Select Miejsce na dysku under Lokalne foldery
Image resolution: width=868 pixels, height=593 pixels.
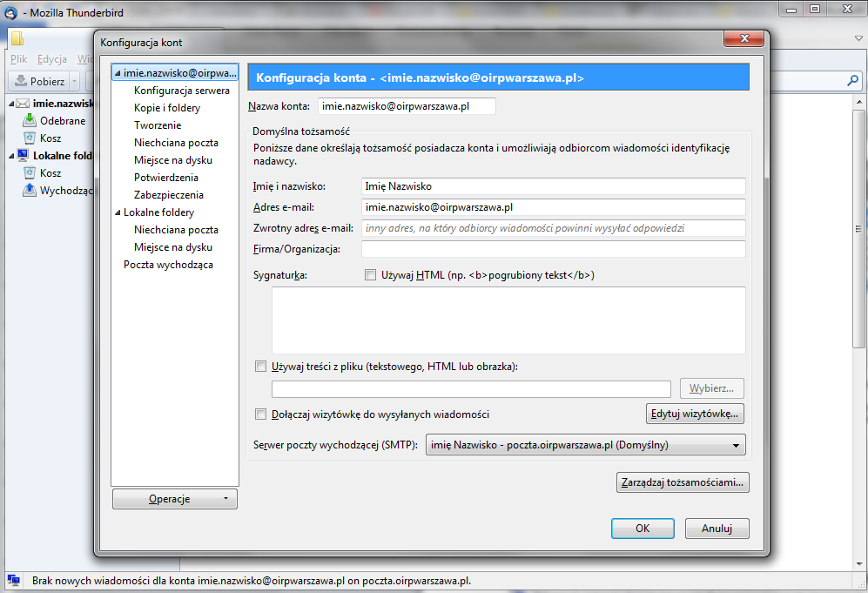click(x=173, y=247)
